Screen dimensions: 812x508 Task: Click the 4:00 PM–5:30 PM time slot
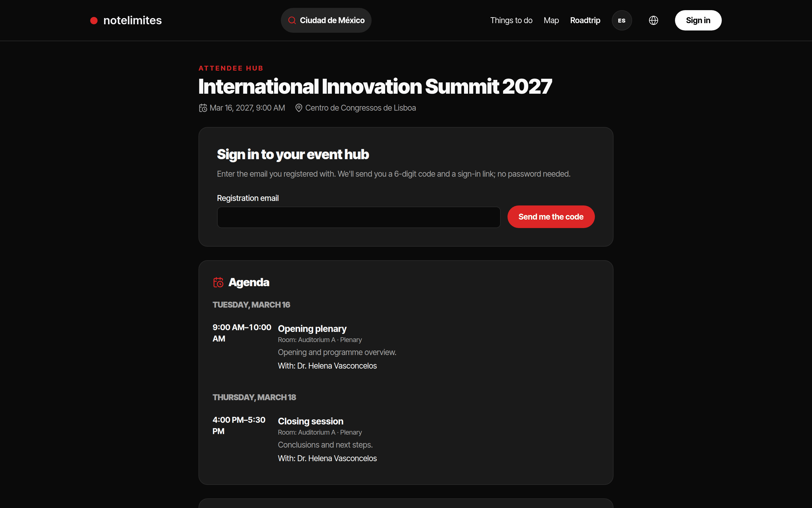239,425
